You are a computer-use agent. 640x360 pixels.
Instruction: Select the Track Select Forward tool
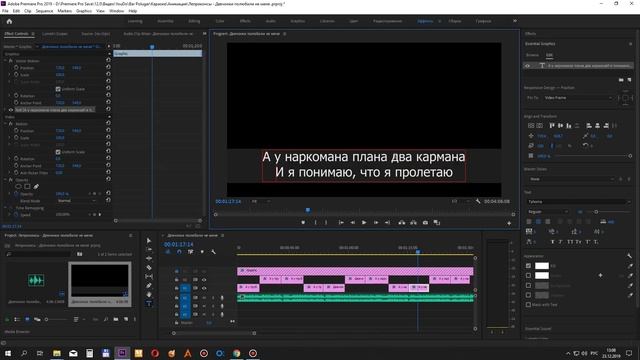[x=149, y=249]
